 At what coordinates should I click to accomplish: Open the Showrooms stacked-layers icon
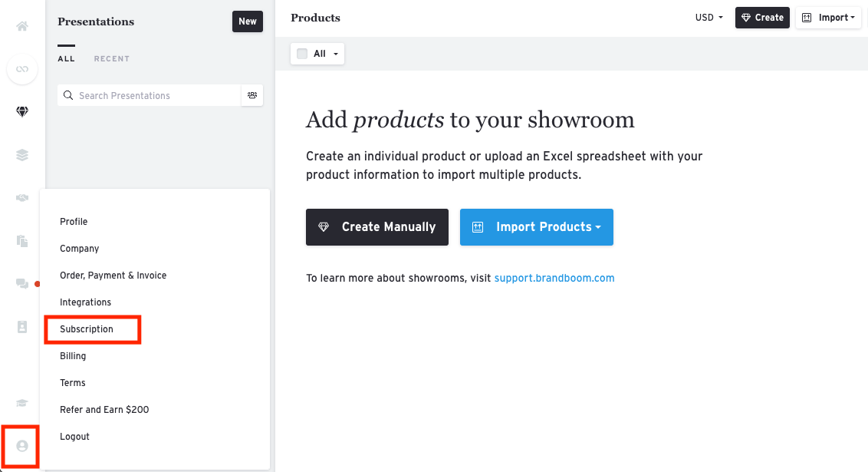tap(21, 154)
